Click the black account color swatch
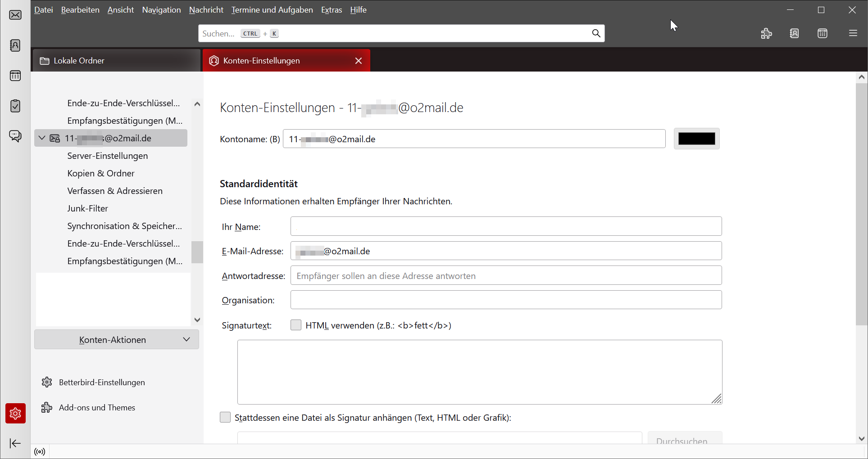Image resolution: width=868 pixels, height=459 pixels. [696, 139]
